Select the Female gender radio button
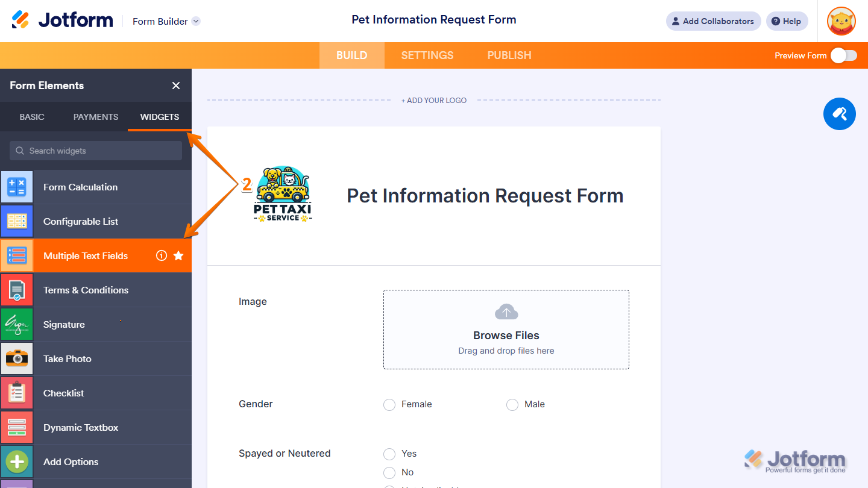The image size is (868, 488). point(389,405)
